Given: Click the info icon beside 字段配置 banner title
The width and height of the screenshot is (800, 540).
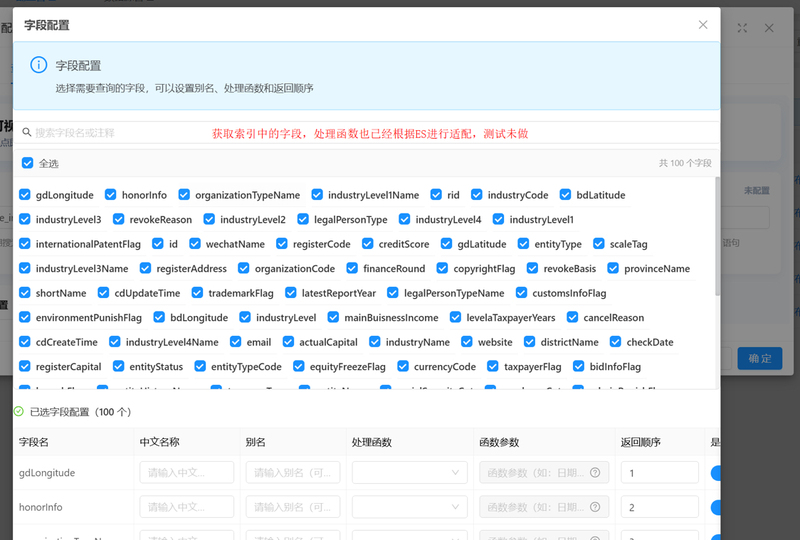Looking at the screenshot, I should [x=39, y=65].
